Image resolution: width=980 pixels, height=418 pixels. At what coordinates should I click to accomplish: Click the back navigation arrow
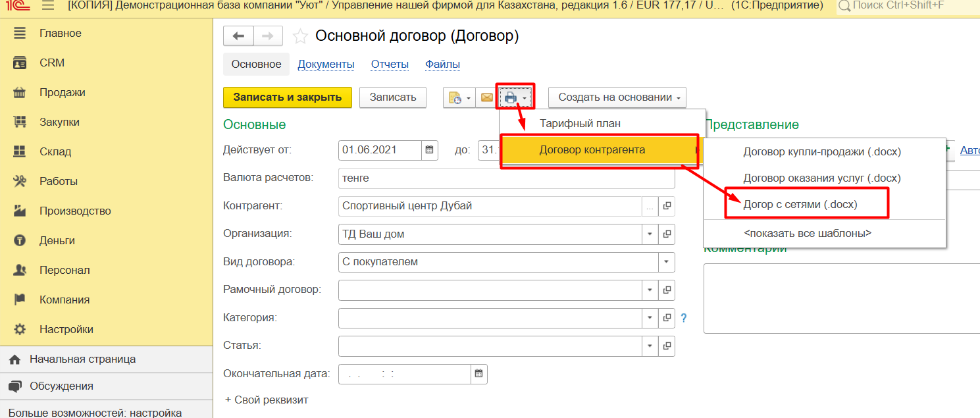point(238,36)
